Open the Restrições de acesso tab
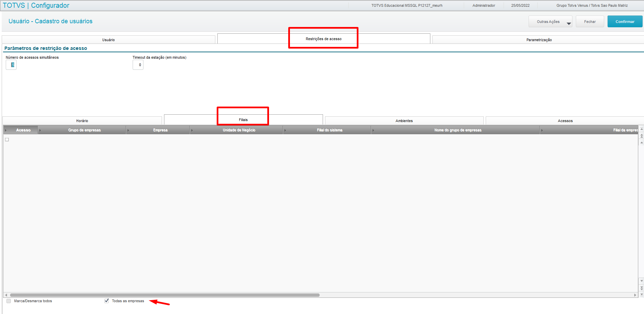 tap(324, 39)
